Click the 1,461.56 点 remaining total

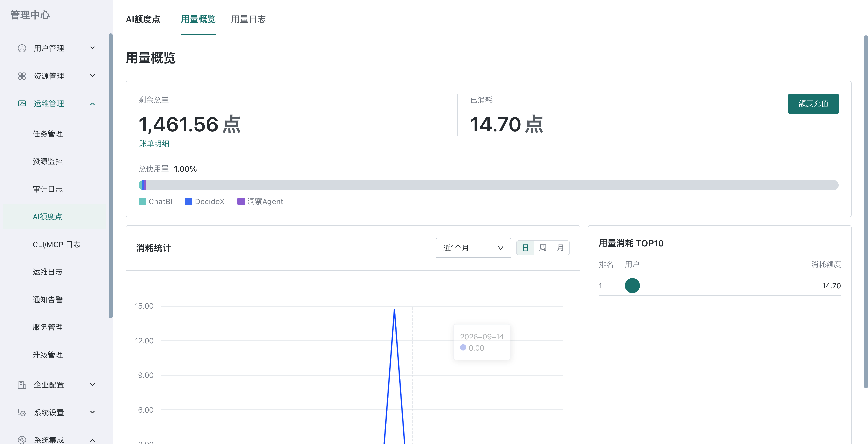tap(190, 124)
